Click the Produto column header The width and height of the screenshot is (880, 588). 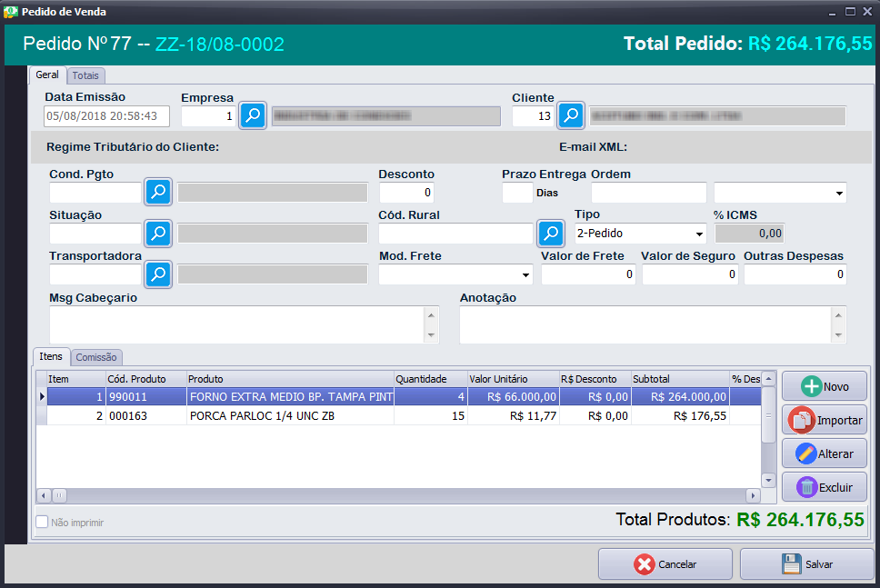[290, 379]
